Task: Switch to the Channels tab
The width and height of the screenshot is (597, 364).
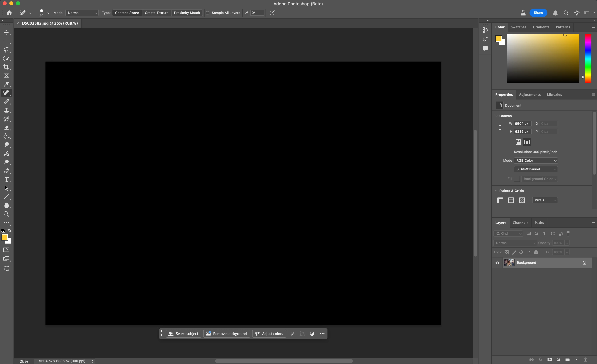Action: [x=520, y=223]
